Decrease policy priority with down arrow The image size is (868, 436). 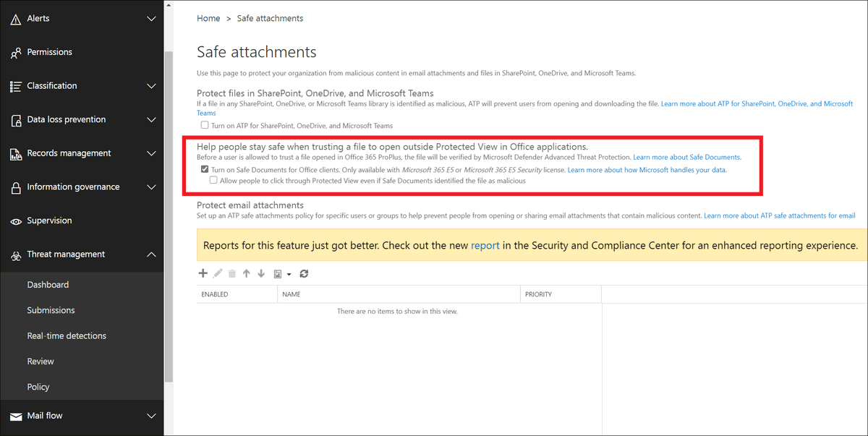pyautogui.click(x=261, y=273)
